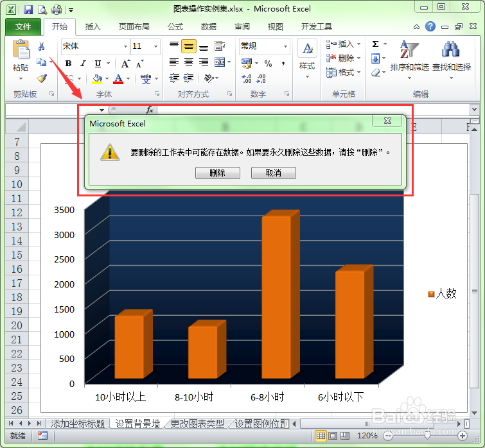The image size is (485, 448).
Task: Open the Find and Select (查找和选择) binoculars
Action: [451, 59]
